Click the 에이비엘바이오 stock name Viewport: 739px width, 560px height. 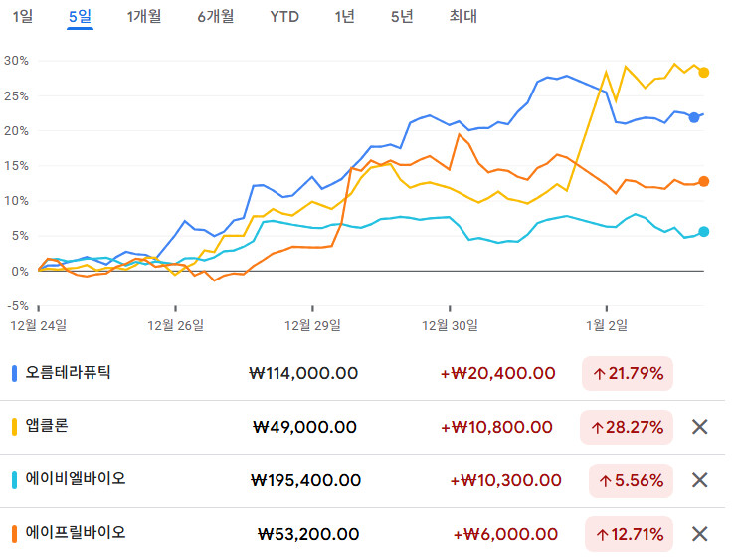point(76,478)
